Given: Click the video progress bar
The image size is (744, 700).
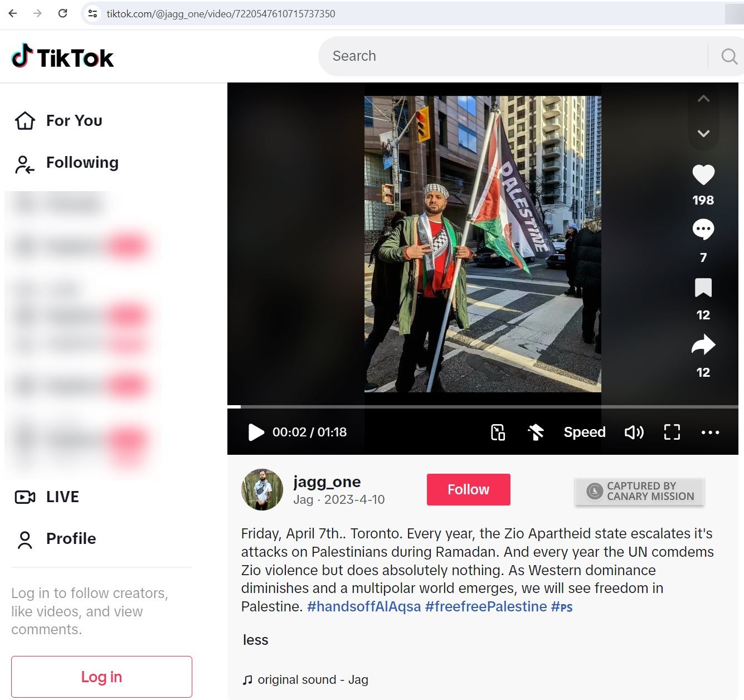Looking at the screenshot, I should pos(483,407).
